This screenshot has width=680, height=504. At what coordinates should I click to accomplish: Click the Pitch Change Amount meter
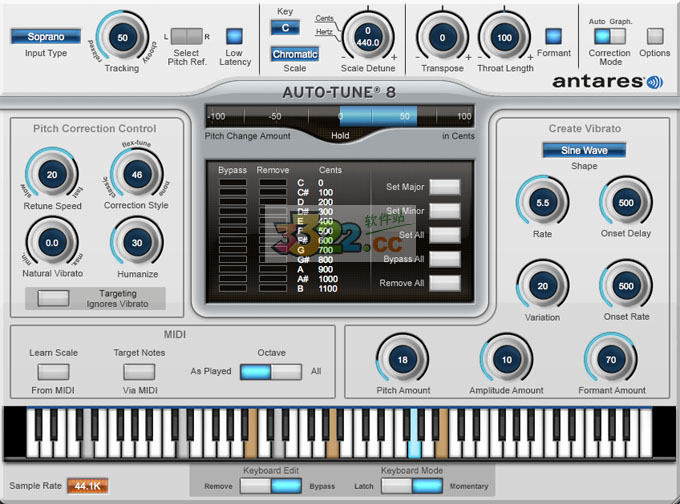[x=340, y=116]
